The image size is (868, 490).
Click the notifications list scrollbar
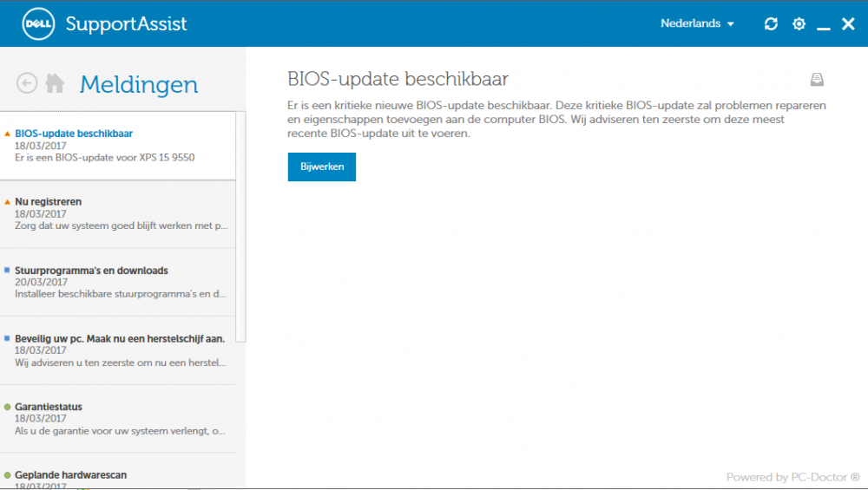(240, 226)
